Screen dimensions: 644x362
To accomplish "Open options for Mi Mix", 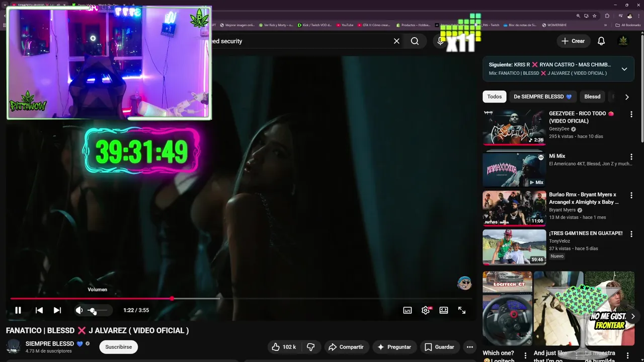I will coord(631,157).
